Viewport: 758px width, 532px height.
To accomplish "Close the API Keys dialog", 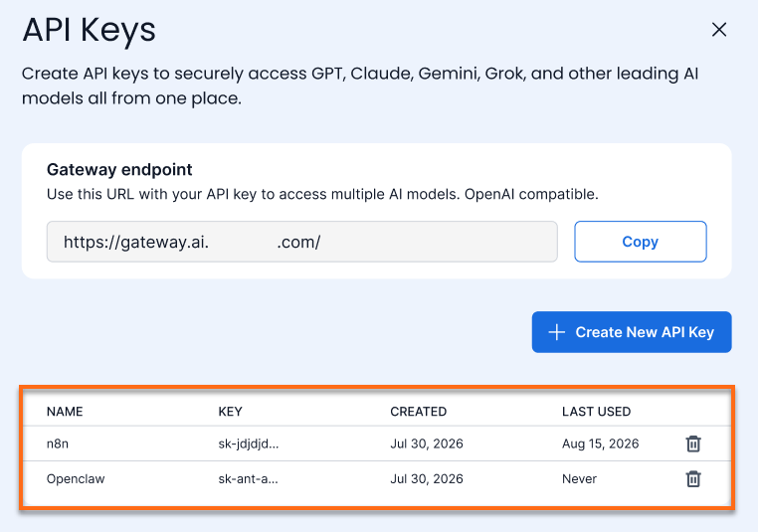I will coord(719,30).
